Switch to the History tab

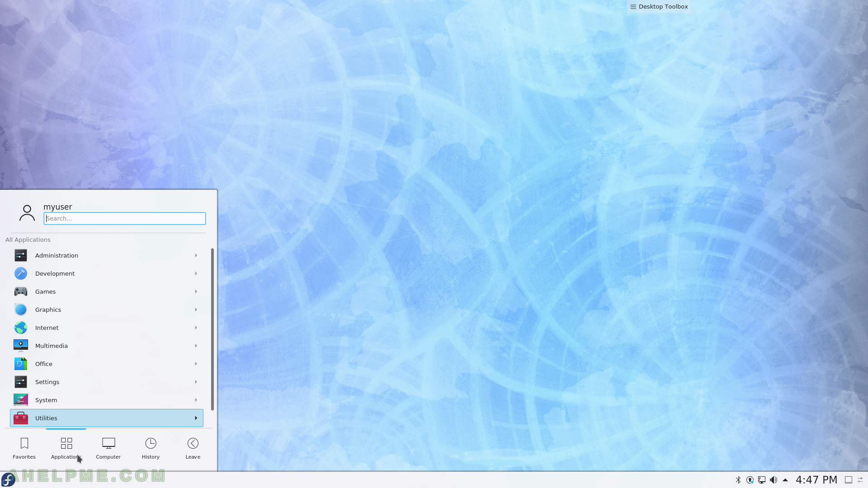pyautogui.click(x=151, y=448)
